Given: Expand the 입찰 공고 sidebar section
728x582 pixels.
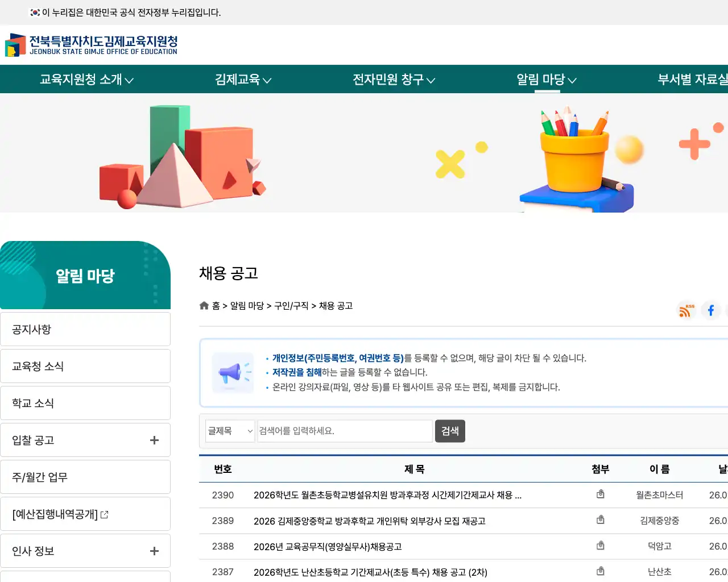Looking at the screenshot, I should click(x=154, y=439).
